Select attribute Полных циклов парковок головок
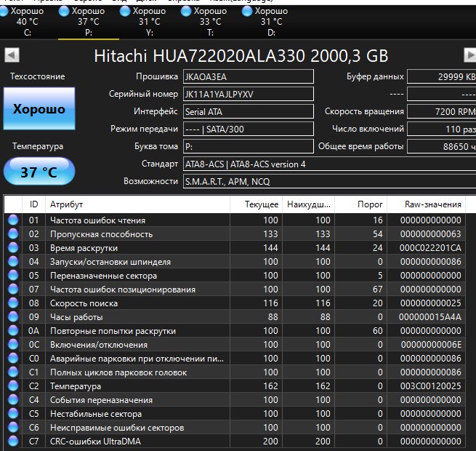 (x=118, y=372)
